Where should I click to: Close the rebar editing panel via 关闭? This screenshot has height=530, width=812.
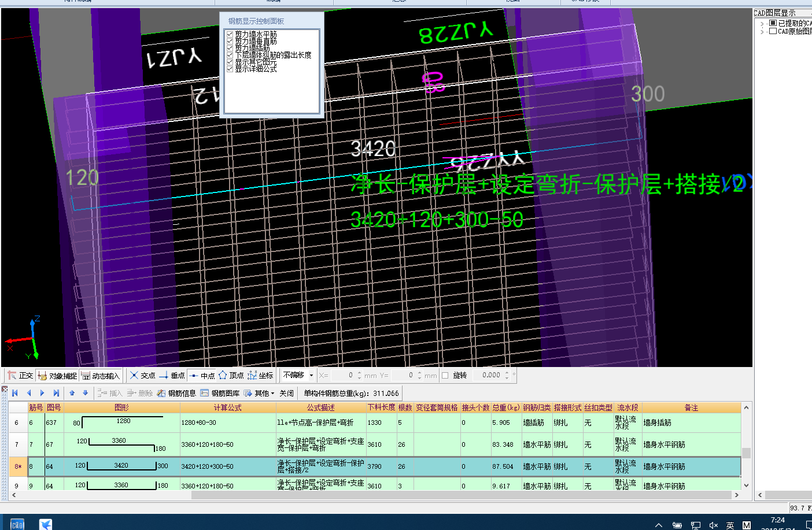287,393
